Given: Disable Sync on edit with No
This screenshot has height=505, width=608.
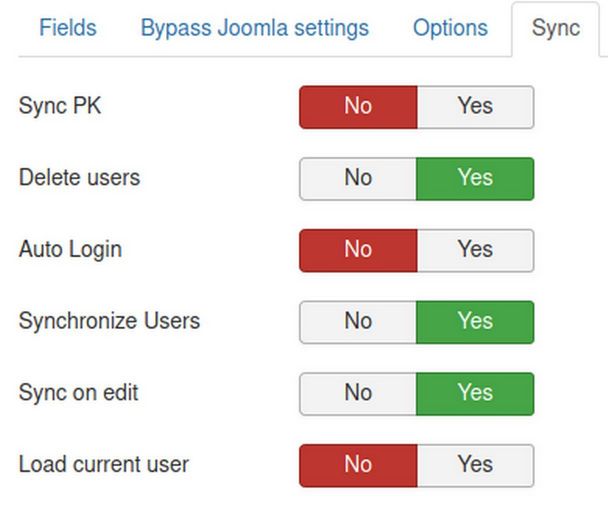Looking at the screenshot, I should click(358, 393).
